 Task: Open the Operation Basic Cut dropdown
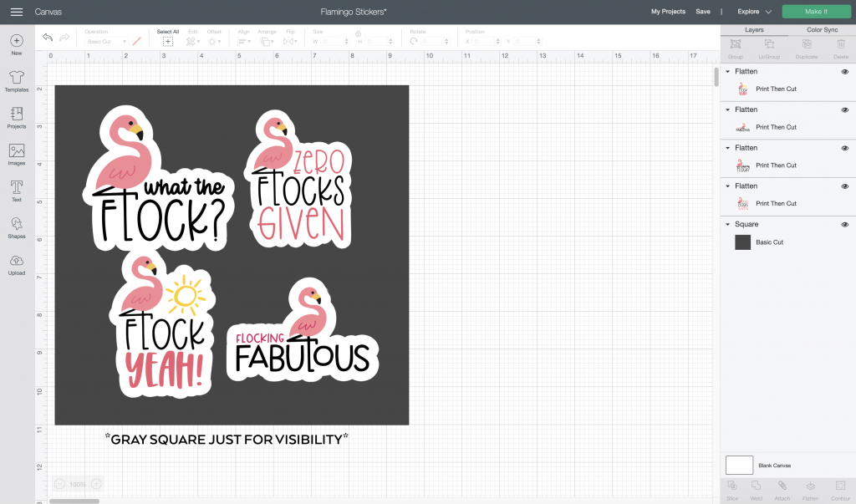coord(107,42)
